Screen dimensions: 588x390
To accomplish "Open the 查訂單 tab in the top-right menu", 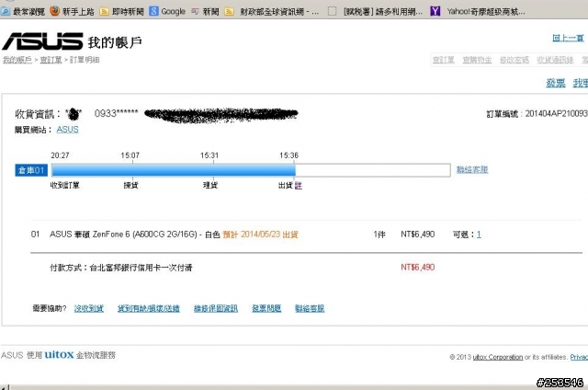I will [x=443, y=60].
